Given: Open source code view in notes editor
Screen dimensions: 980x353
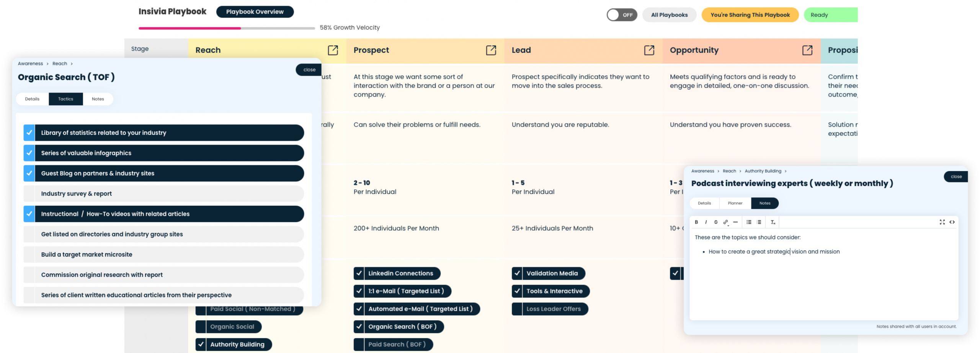Looking at the screenshot, I should [952, 222].
